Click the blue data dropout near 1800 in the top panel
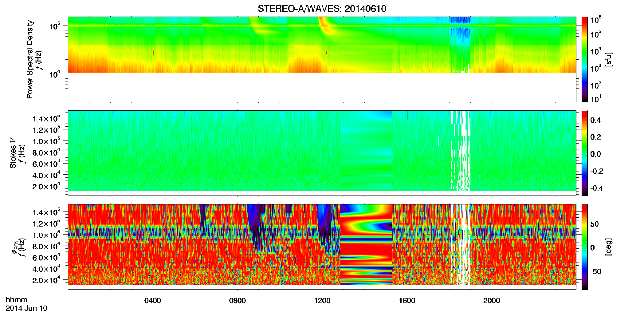Image resolution: width=644 pixels, height=332 pixels. [x=460, y=31]
